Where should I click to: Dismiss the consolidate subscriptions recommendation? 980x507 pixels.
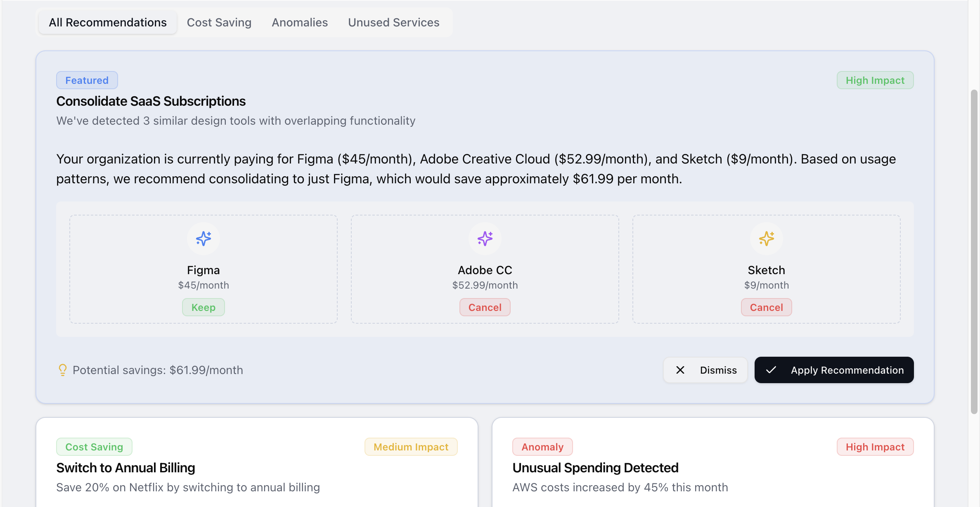pos(705,370)
